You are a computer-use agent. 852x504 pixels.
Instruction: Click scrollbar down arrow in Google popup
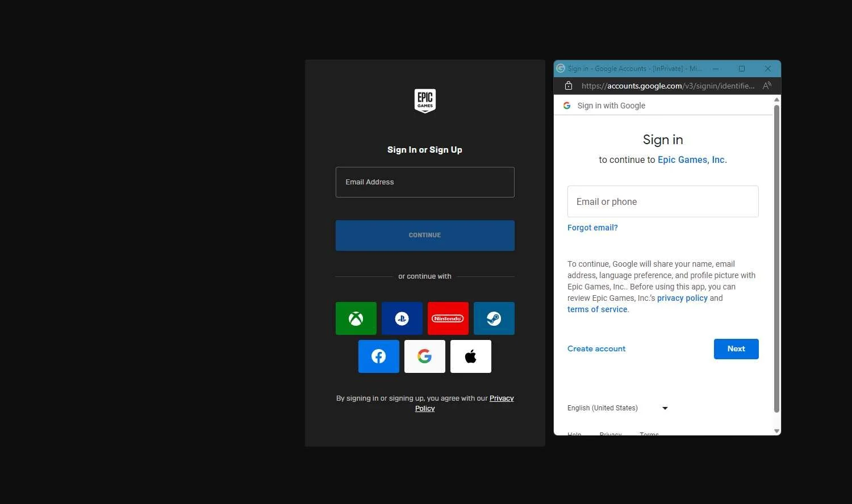(x=776, y=431)
